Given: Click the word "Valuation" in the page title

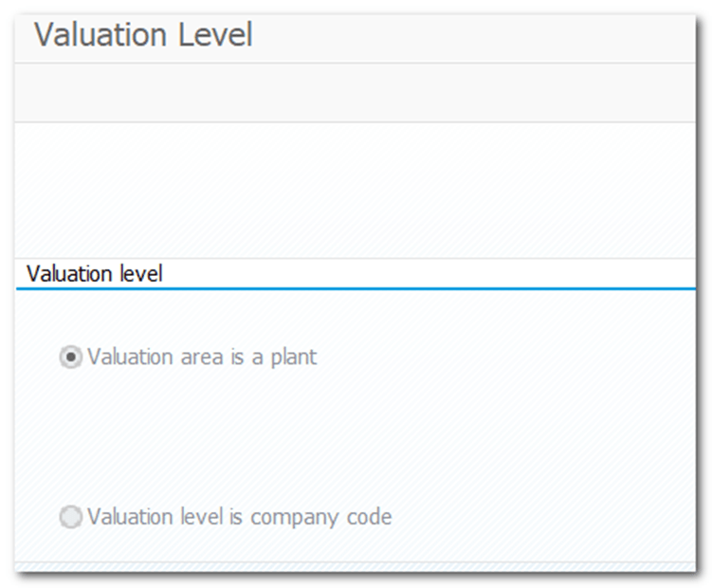Looking at the screenshot, I should [97, 36].
